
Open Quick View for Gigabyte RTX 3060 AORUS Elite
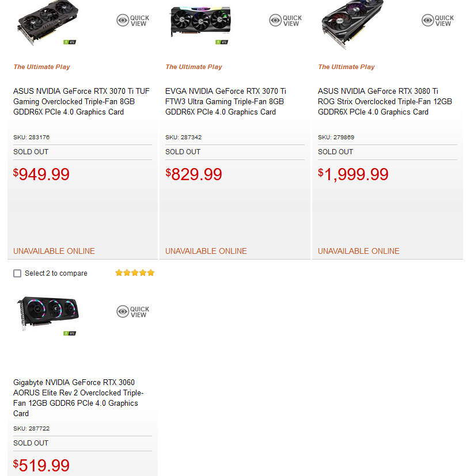[x=133, y=311]
